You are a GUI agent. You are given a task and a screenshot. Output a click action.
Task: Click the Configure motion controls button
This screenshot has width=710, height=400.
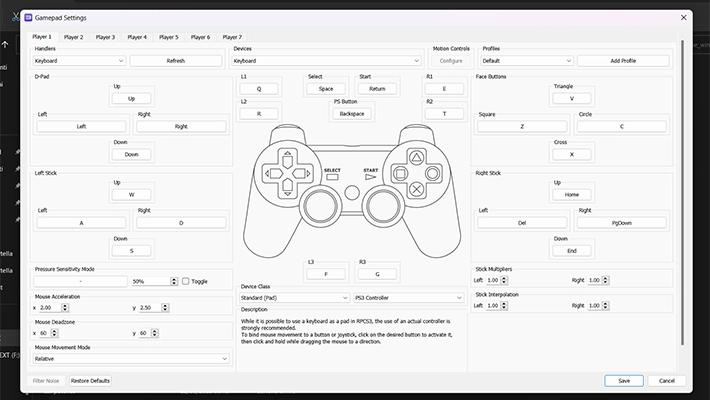click(x=451, y=61)
